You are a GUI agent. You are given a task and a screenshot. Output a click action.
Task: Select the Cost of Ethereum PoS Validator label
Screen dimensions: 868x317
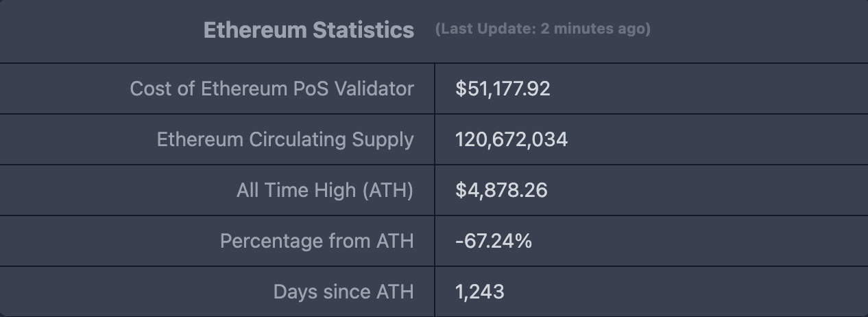point(272,89)
